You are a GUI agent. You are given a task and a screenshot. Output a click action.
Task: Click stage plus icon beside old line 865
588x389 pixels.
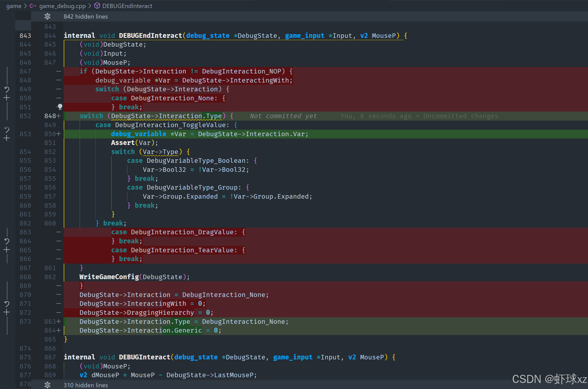[7, 250]
